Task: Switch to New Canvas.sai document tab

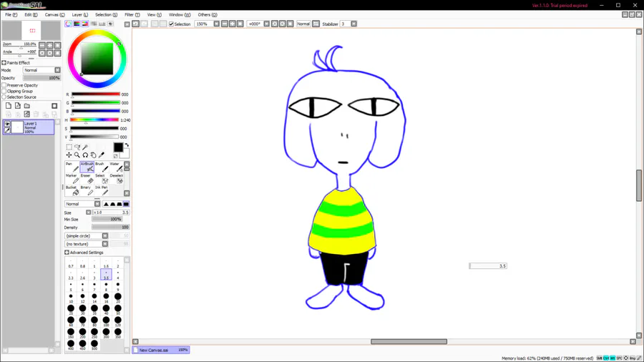Action: 161,350
